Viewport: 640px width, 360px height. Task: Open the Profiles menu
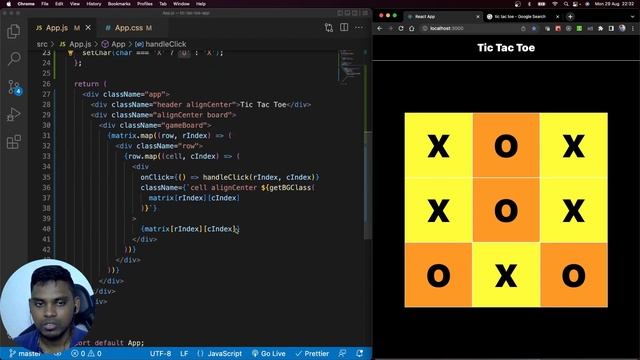point(144,4)
